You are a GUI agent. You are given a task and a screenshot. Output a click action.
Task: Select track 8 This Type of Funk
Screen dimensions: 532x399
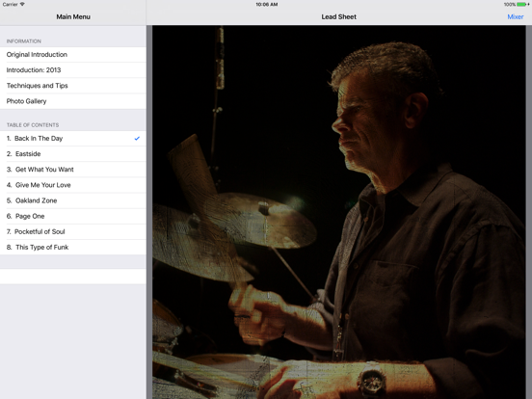tap(73, 248)
